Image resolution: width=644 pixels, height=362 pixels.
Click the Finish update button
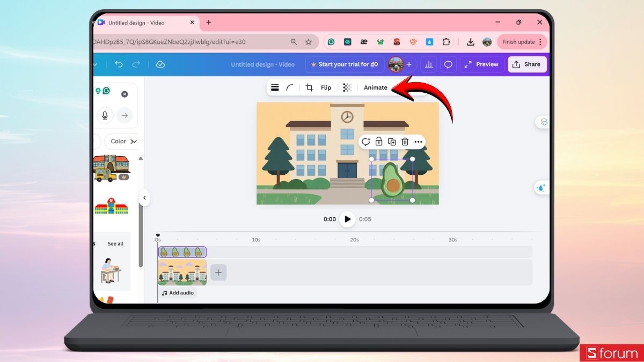coord(522,42)
